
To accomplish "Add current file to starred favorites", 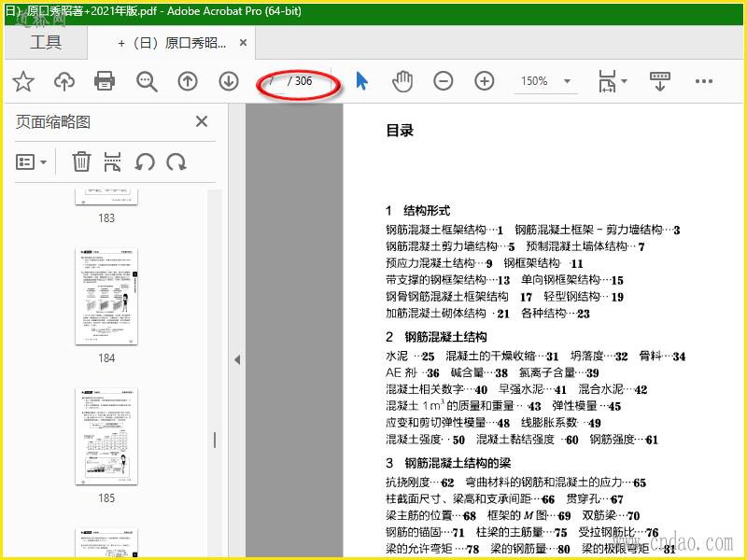I will click(22, 81).
